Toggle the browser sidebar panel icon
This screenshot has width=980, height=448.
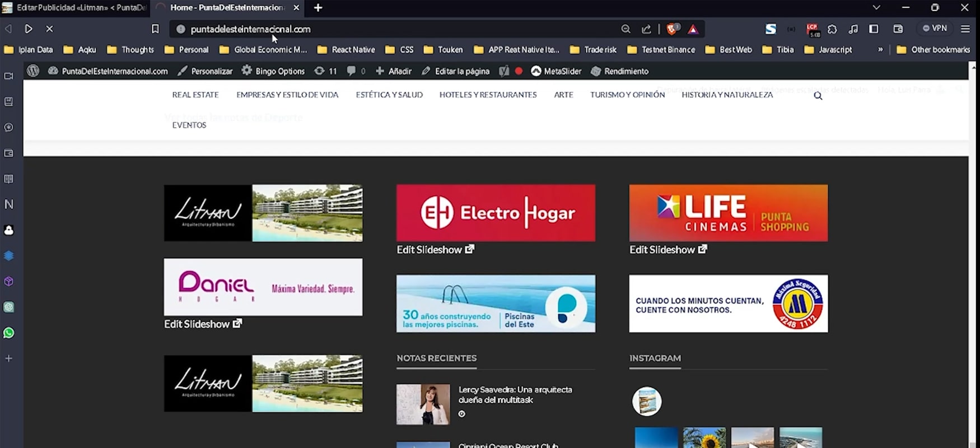click(874, 29)
